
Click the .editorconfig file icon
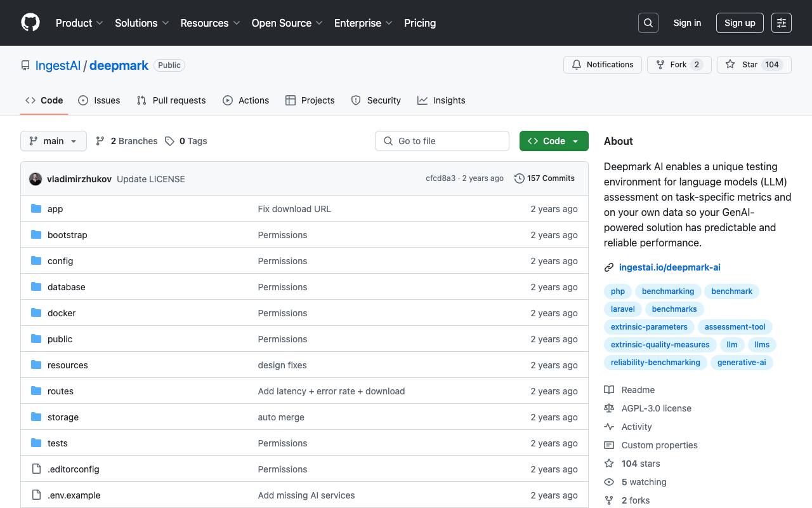point(36,469)
